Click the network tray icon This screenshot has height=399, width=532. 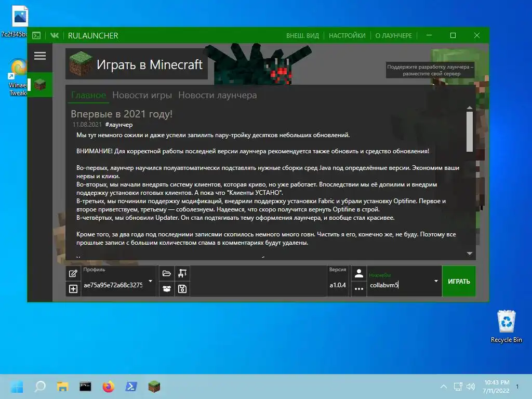458,387
